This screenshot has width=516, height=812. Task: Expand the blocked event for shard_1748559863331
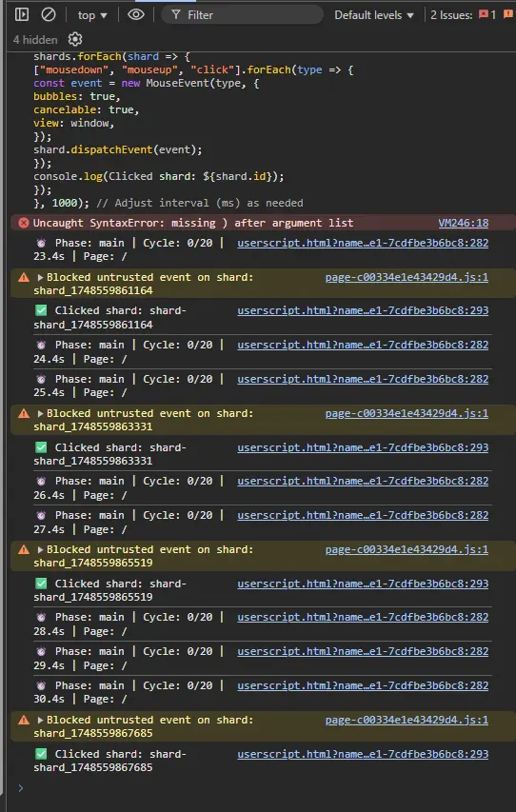(x=40, y=414)
